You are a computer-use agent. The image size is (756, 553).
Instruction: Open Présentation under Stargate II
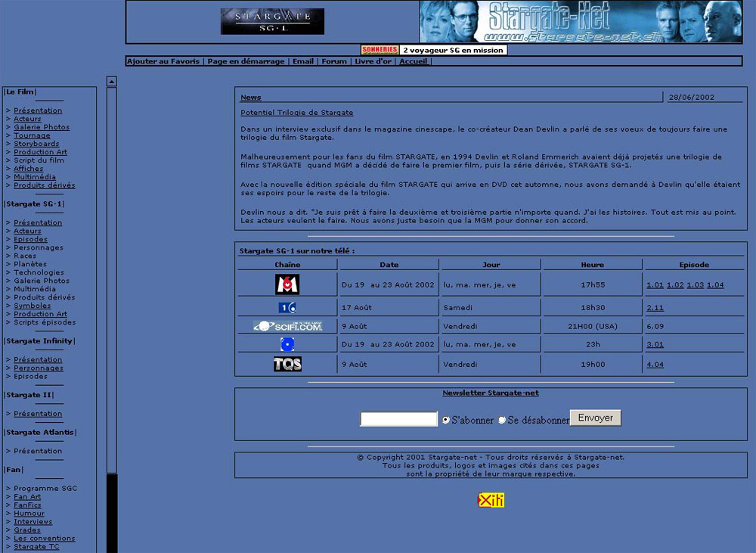(x=38, y=414)
